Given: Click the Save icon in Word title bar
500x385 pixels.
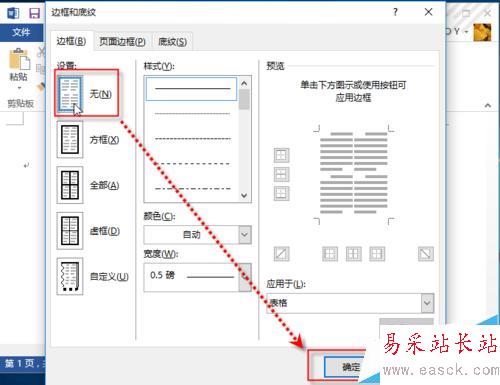Looking at the screenshot, I should [34, 13].
